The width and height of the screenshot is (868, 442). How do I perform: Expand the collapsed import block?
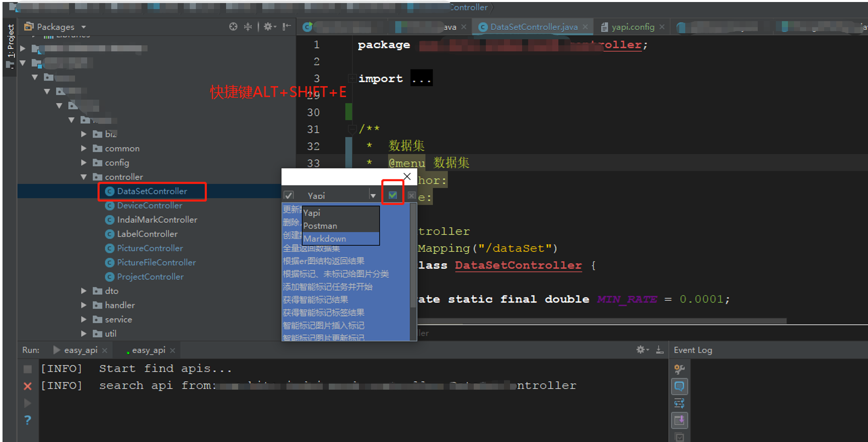(x=352, y=79)
